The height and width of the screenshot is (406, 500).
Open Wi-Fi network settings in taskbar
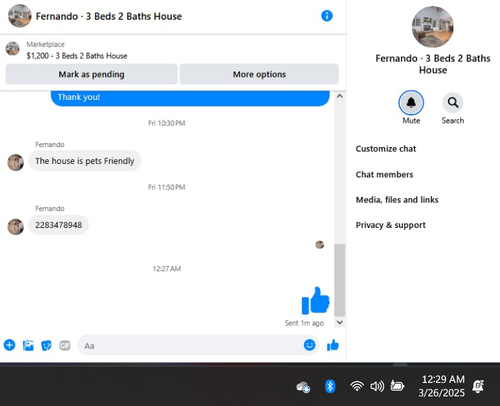point(357,386)
